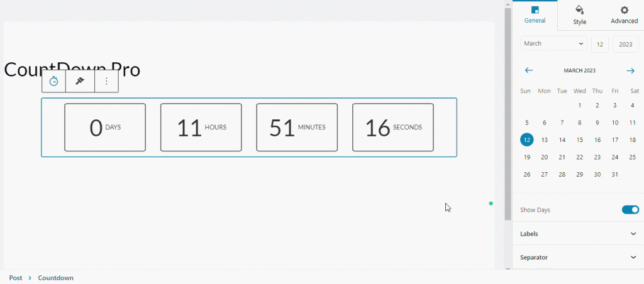The height and width of the screenshot is (284, 644).
Task: Open the block options three-dot menu
Action: pos(106,81)
